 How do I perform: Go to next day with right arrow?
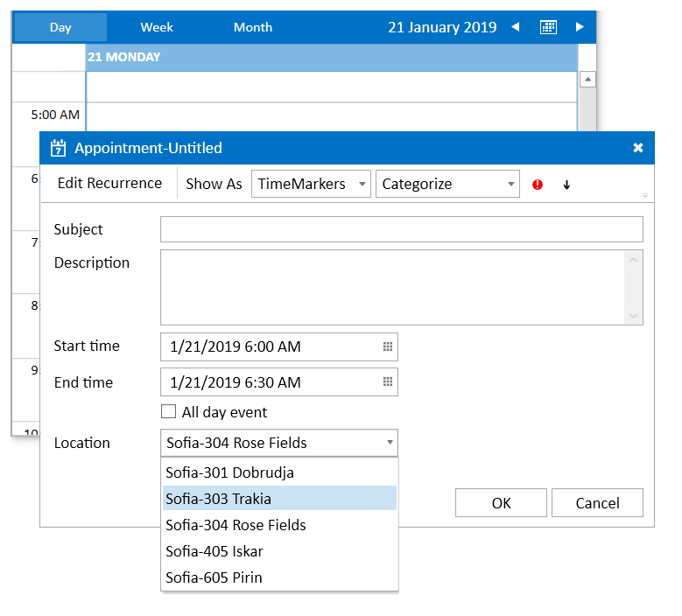pos(580,27)
